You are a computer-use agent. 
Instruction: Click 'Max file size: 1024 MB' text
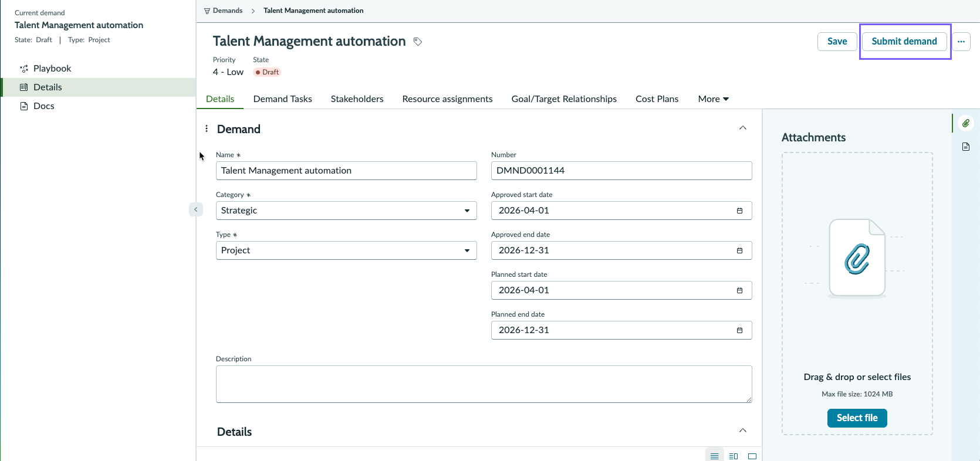coord(857,394)
